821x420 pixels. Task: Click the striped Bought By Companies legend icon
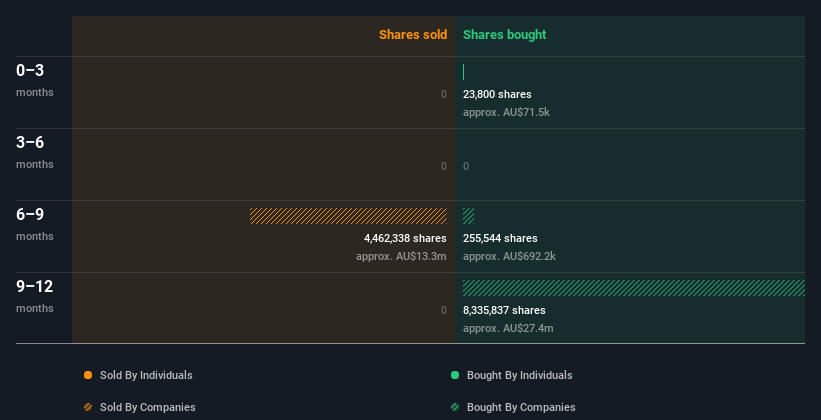(x=455, y=407)
